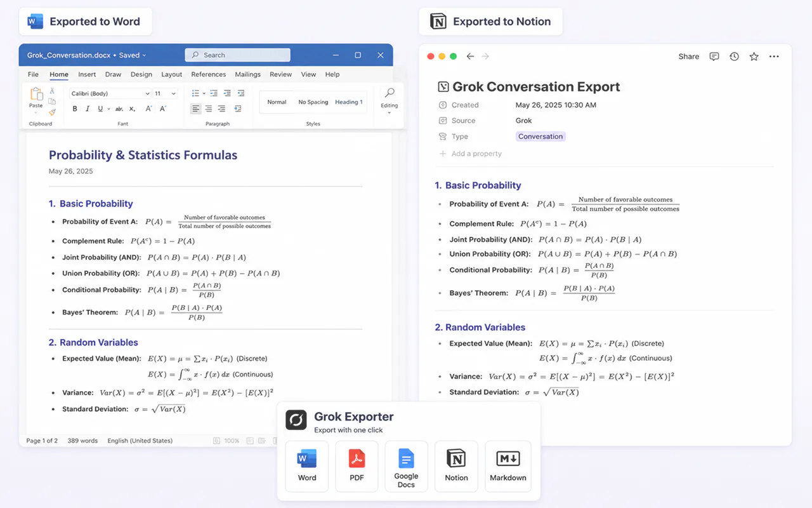Viewport: 812px width, 508px height.
Task: Export to Word using the Word tile
Action: coord(307,466)
